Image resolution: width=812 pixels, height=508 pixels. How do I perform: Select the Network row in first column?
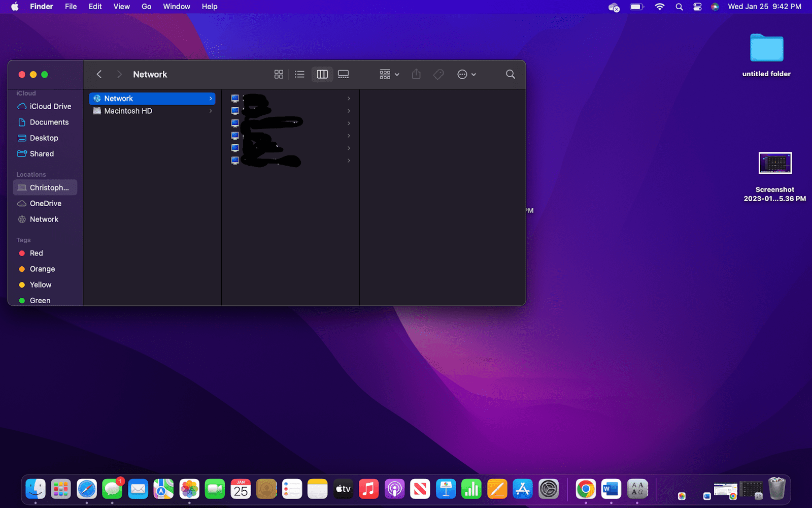pyautogui.click(x=152, y=99)
